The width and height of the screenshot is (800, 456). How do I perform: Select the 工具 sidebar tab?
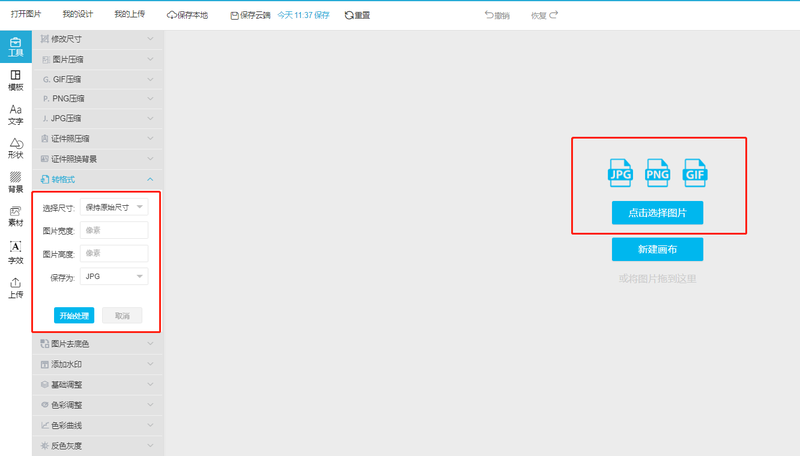pos(16,46)
